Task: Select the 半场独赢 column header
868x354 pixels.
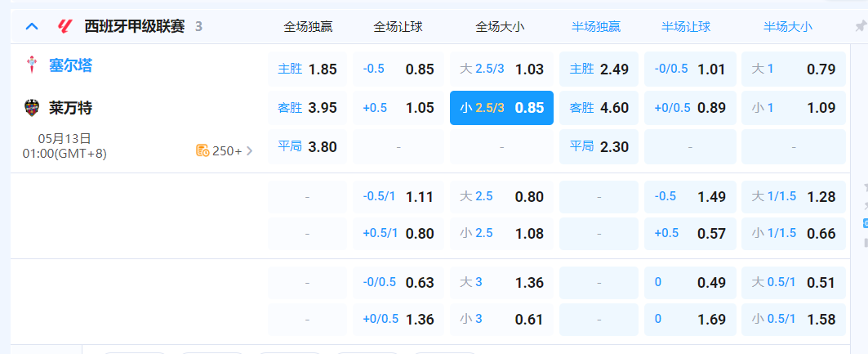Action: (596, 27)
